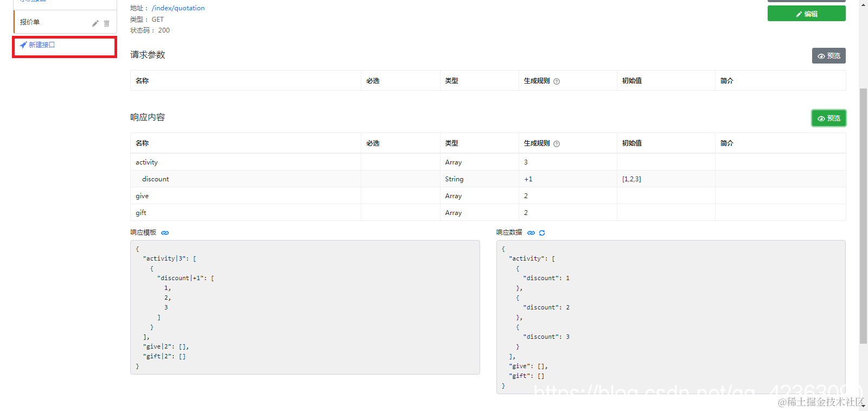The width and height of the screenshot is (868, 411).
Task: Select the discount row name cell
Action: click(246, 179)
